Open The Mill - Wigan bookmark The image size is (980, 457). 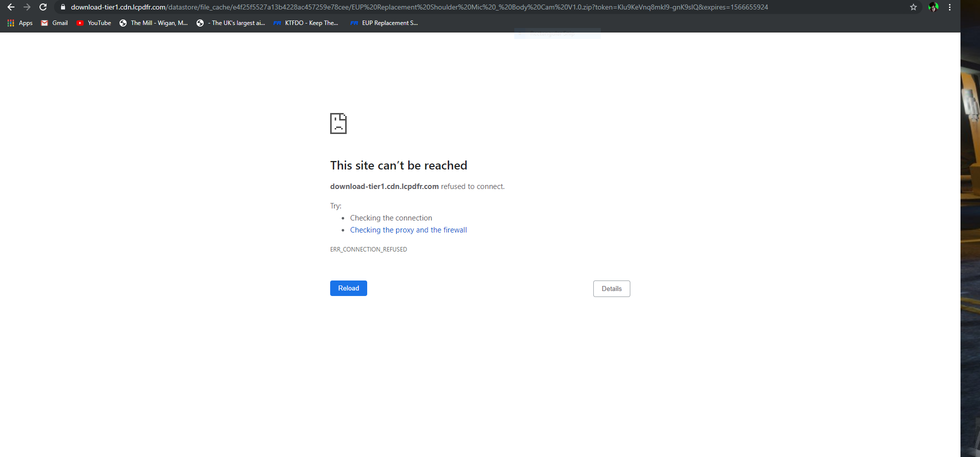pyautogui.click(x=154, y=23)
